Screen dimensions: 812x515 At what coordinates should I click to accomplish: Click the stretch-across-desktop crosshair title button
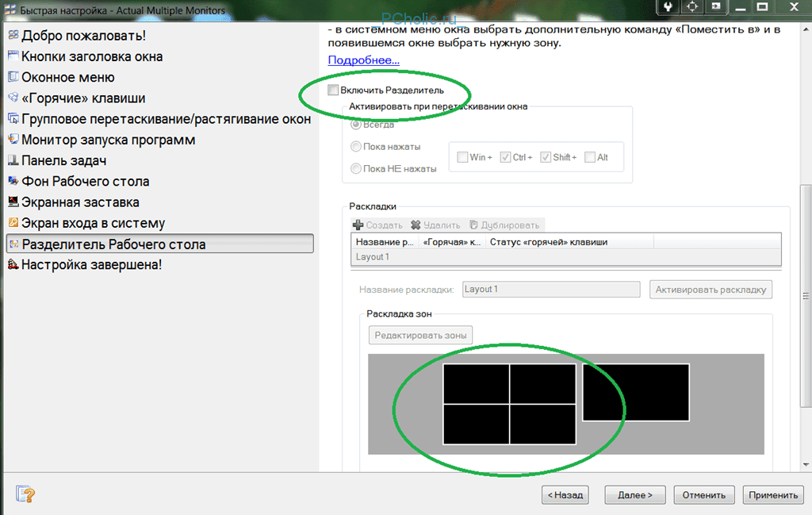click(691, 6)
